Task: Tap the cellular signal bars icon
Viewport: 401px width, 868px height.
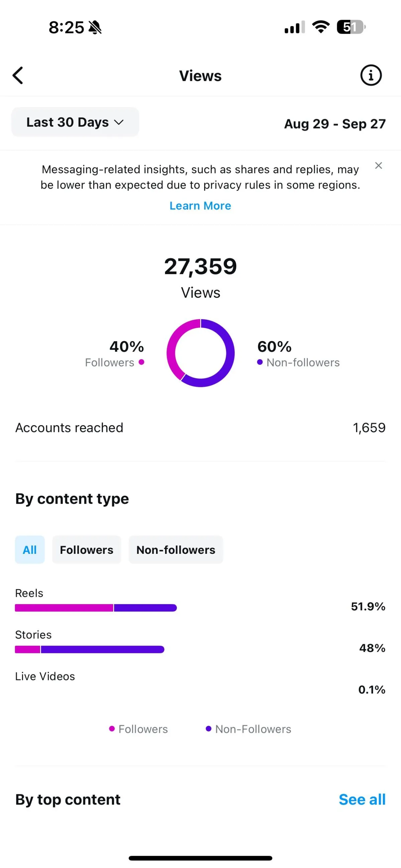Action: click(x=295, y=27)
